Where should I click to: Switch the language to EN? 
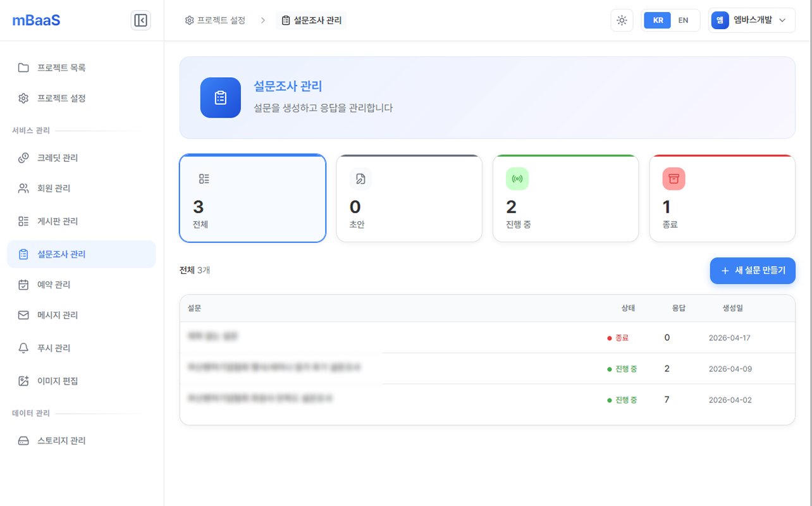pos(683,20)
